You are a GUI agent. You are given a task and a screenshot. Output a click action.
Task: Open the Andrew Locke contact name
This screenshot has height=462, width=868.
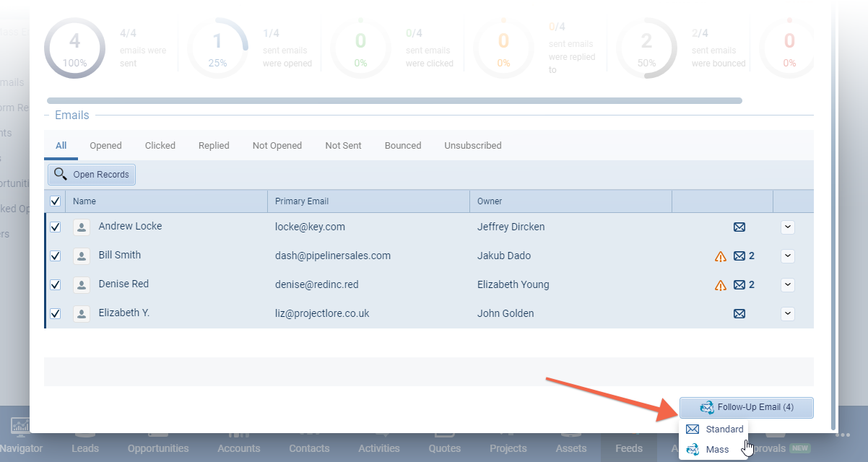pos(130,226)
